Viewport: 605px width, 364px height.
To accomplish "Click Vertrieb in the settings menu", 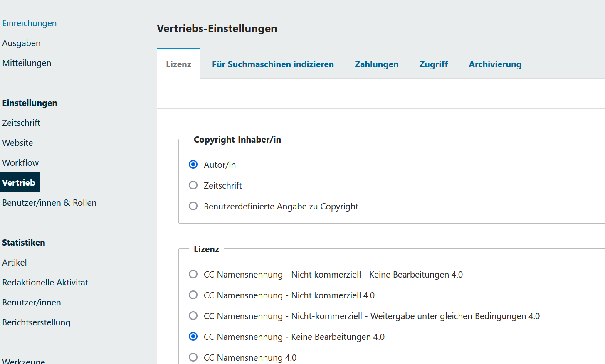I will tap(19, 183).
